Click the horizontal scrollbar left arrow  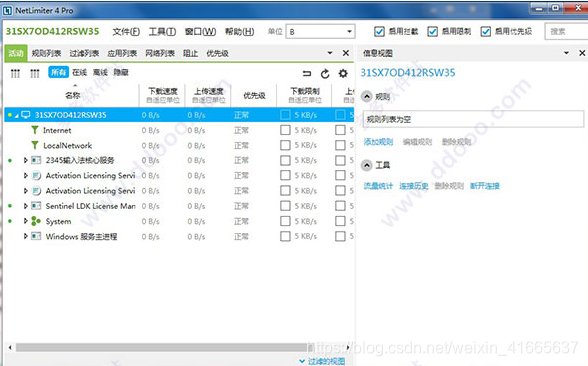click(x=10, y=348)
